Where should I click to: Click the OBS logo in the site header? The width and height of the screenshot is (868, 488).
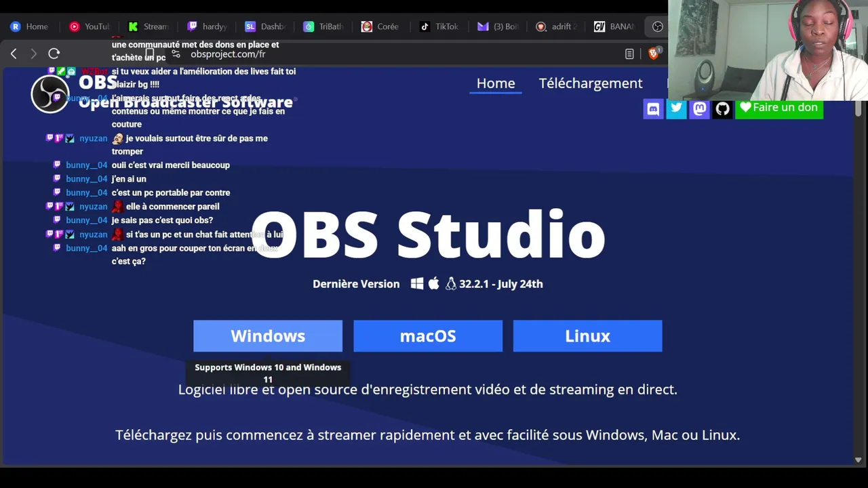coord(50,94)
